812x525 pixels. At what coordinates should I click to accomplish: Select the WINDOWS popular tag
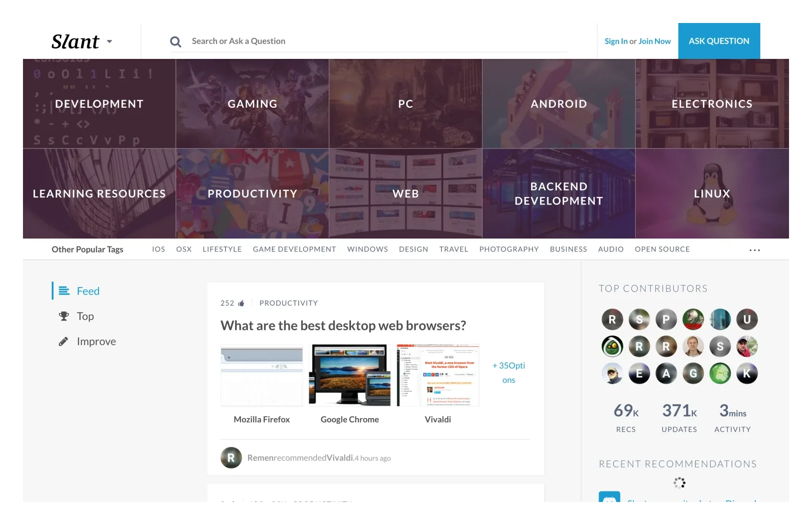coord(368,249)
